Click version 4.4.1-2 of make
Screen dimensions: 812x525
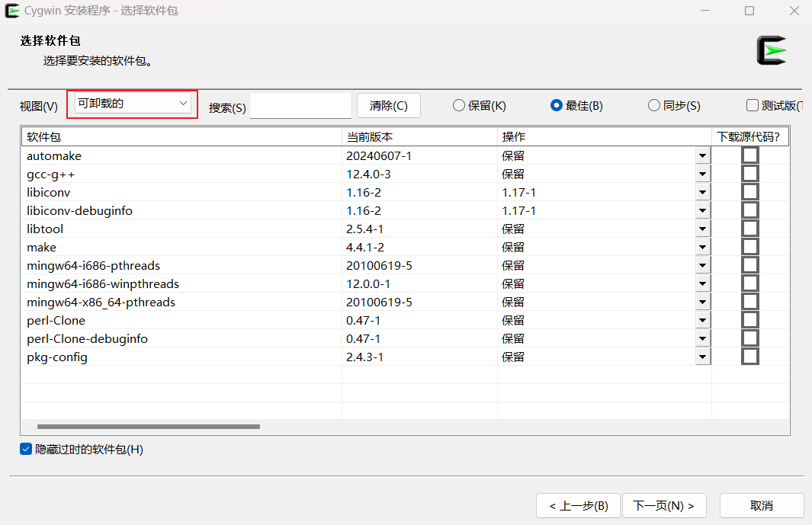(365, 248)
